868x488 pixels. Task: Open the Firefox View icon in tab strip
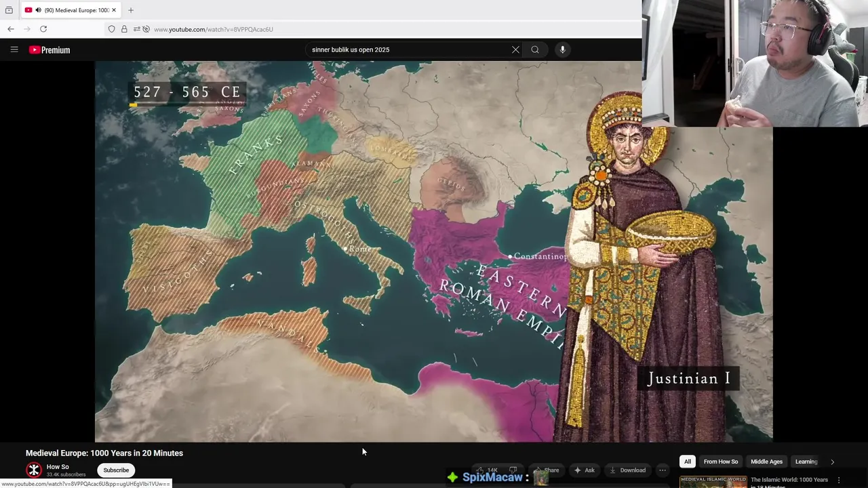coord(9,10)
